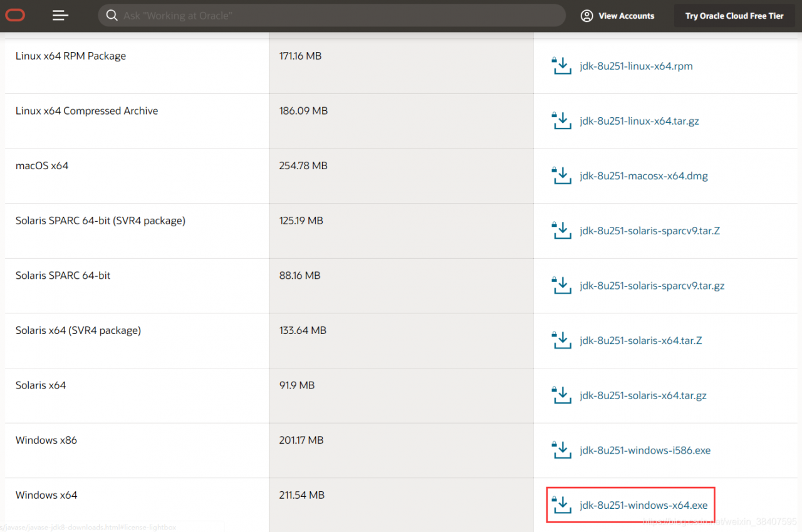Download jdk-8u251-linux-x64.tar.gz link
This screenshot has height=532, width=802.
[x=639, y=121]
